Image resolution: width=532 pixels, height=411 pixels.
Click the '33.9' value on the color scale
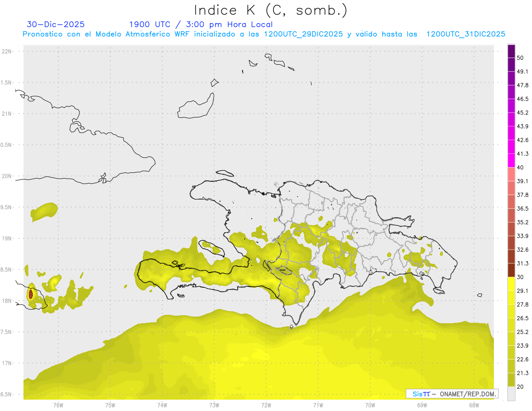pyautogui.click(x=523, y=236)
